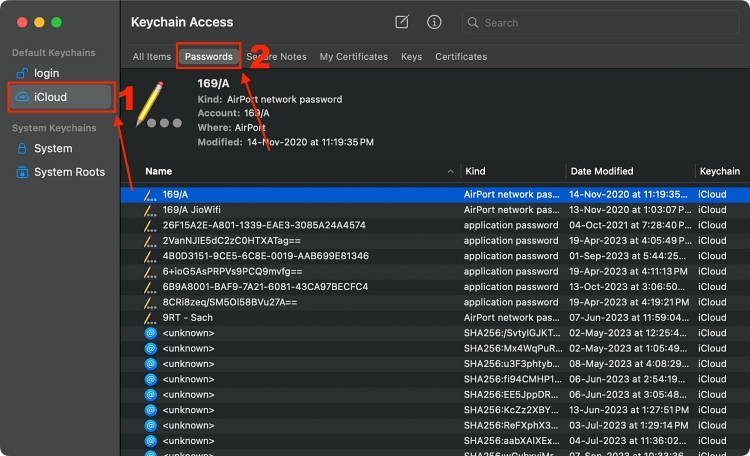
Task: Select entry 4B0D3151-9CE5-6C8E-0019-AAB699E81346
Action: coord(265,256)
